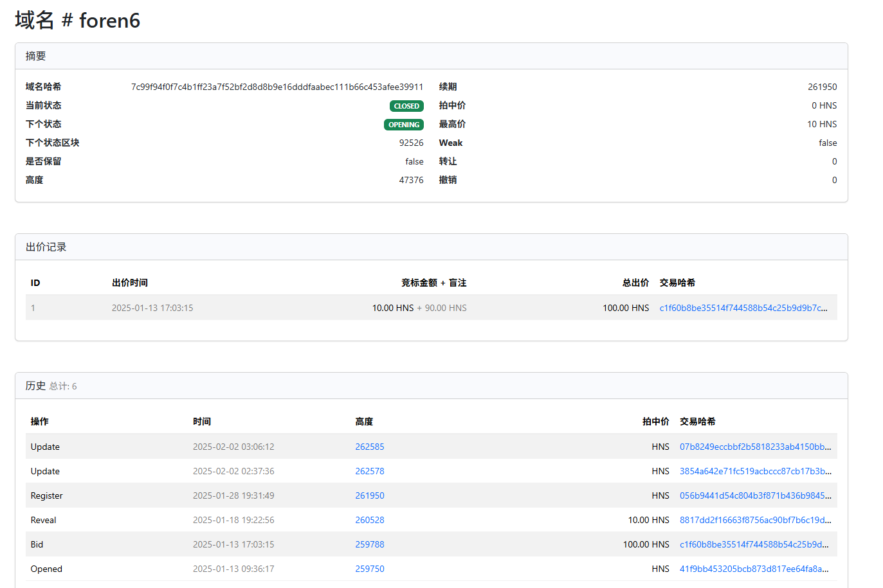Click the 出价记录 panel header

[46, 247]
